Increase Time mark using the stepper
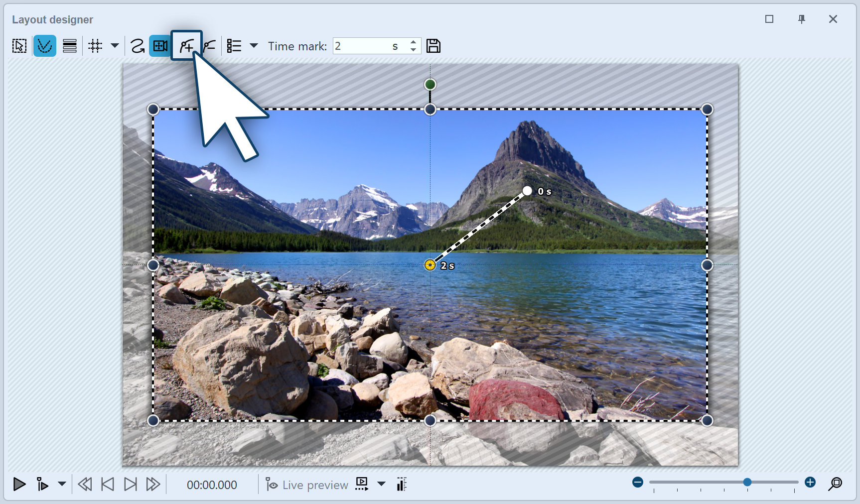 413,42
